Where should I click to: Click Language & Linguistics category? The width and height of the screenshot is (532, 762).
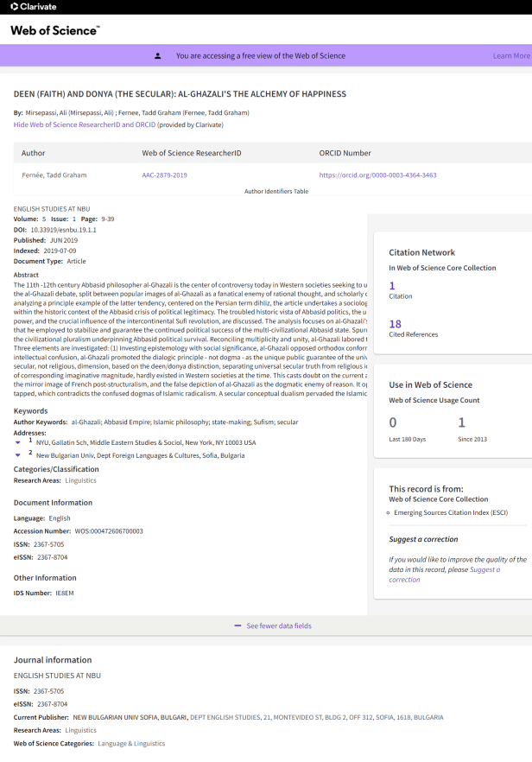[x=131, y=744]
